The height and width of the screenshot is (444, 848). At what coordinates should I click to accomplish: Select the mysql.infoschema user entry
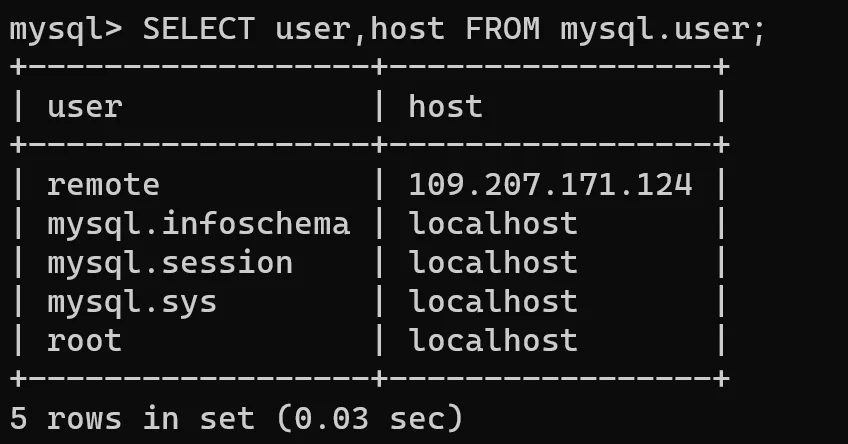point(198,223)
